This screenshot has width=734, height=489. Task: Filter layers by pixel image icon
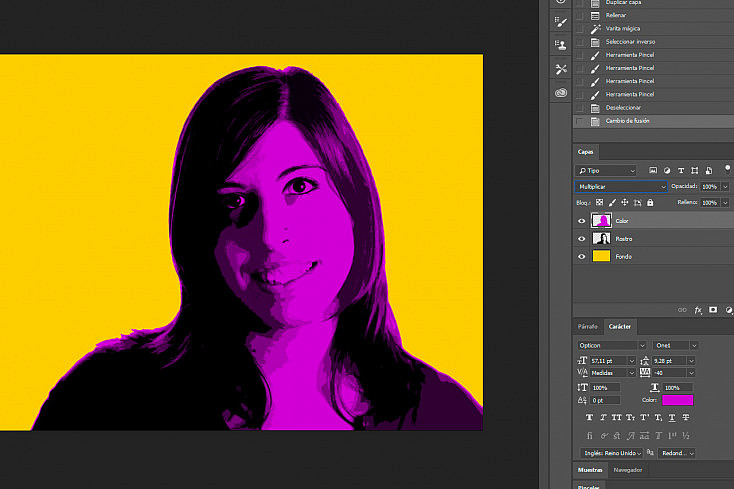coord(653,170)
